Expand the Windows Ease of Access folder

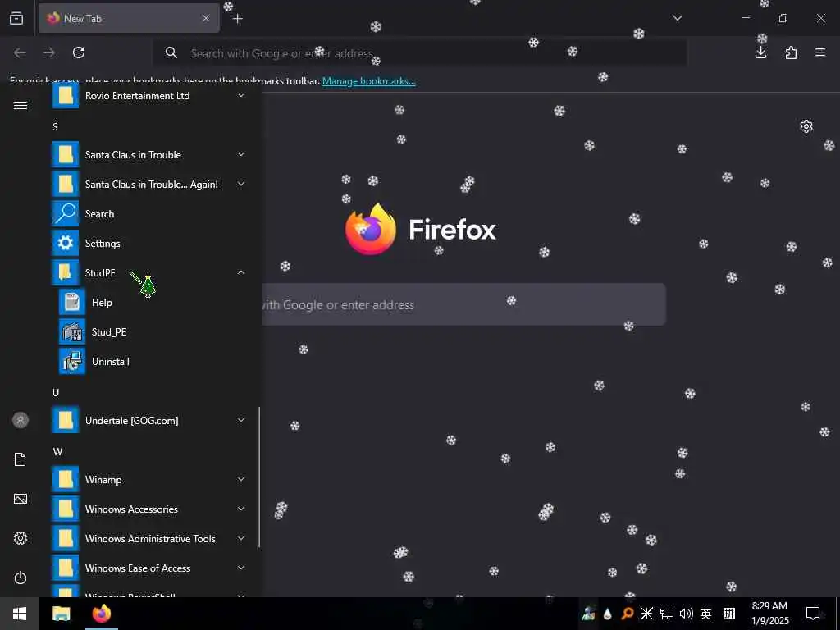(150, 568)
